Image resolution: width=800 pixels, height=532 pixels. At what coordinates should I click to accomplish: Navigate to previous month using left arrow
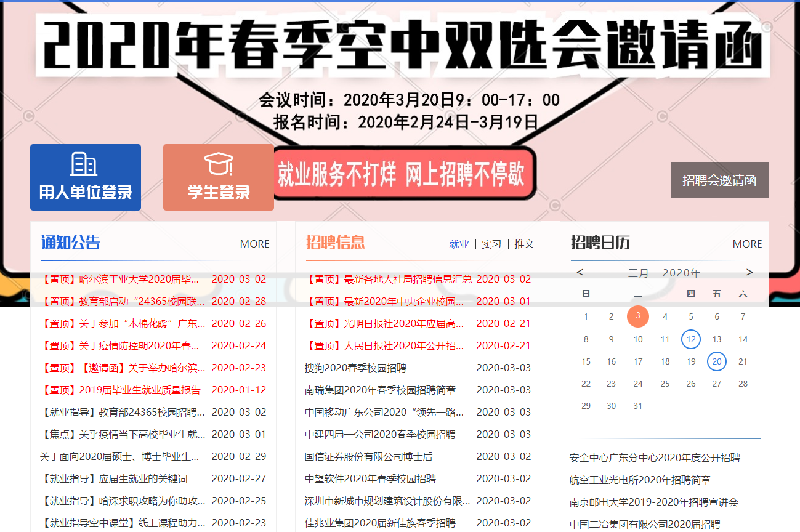coord(580,272)
